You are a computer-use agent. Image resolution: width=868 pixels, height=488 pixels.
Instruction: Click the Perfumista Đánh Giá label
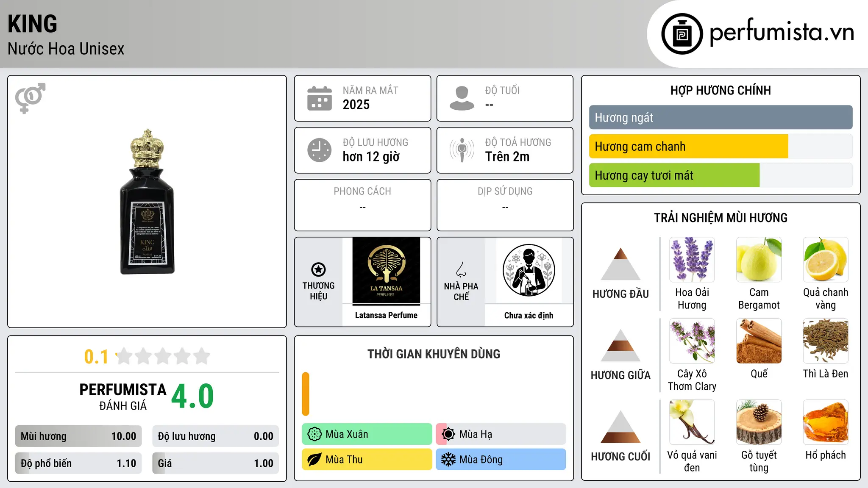point(123,396)
